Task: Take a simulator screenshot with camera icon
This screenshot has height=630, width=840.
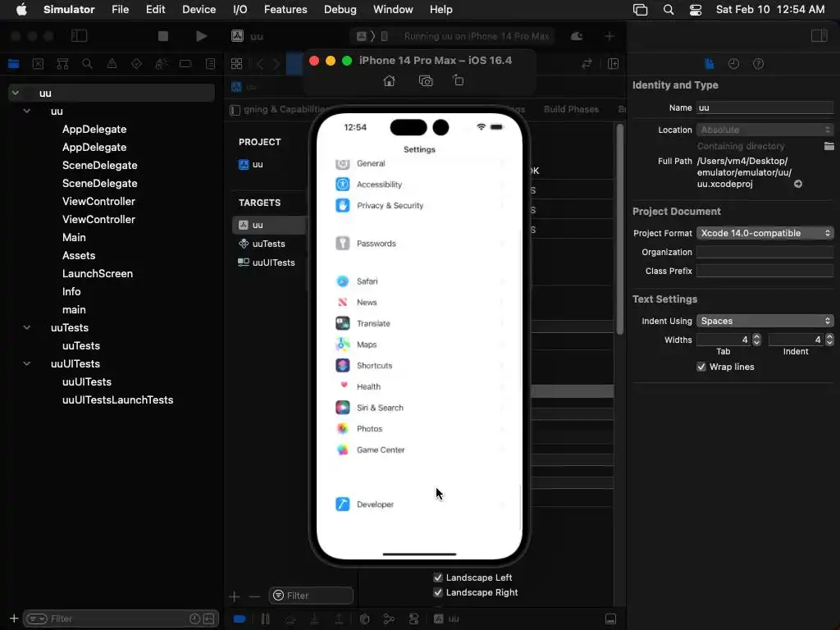Action: click(x=426, y=81)
